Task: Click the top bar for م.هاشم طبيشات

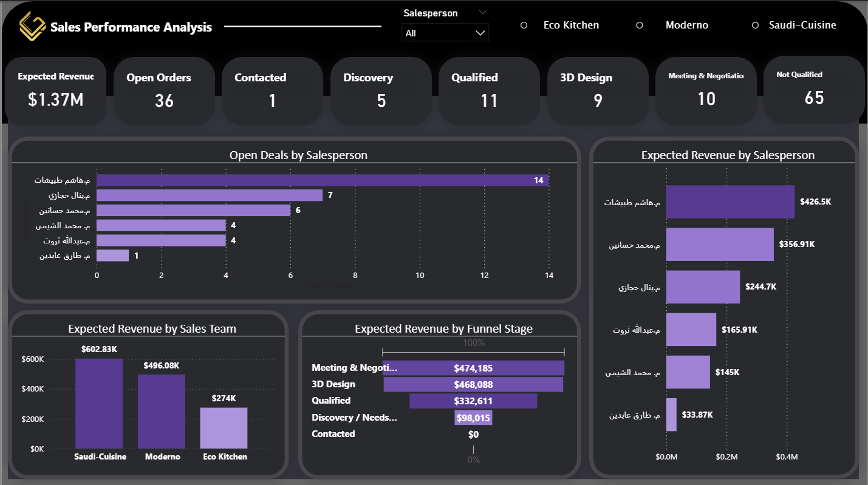Action: click(322, 180)
